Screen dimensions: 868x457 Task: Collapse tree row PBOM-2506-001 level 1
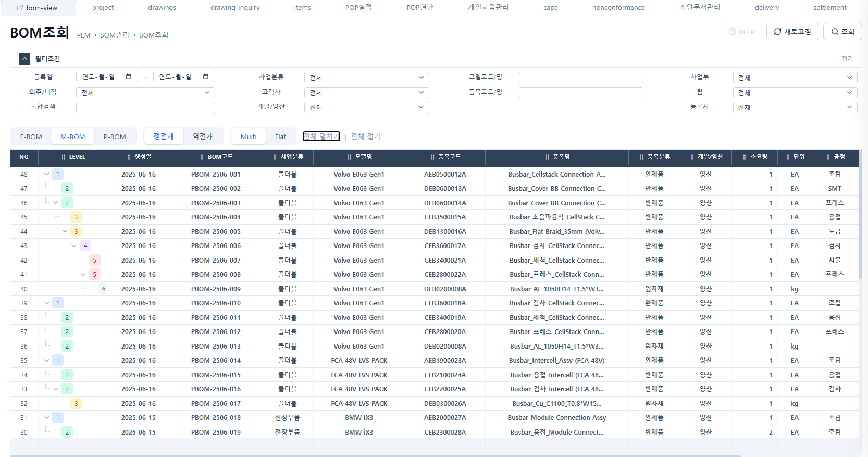tap(47, 174)
